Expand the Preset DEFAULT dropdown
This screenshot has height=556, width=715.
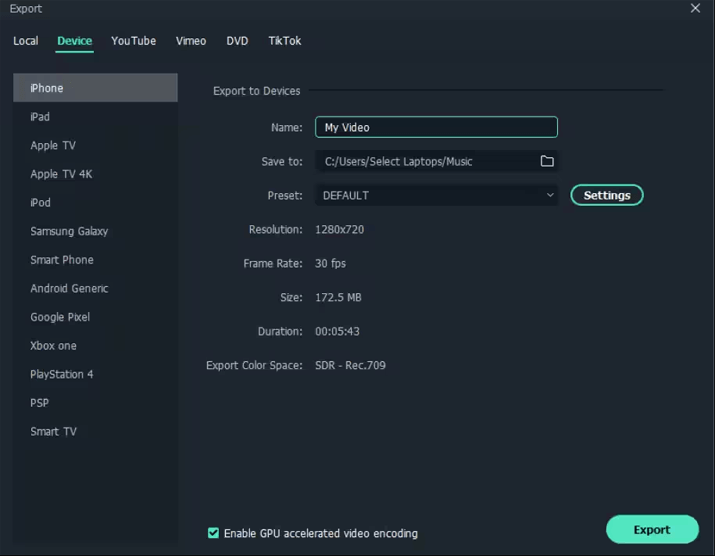(436, 195)
